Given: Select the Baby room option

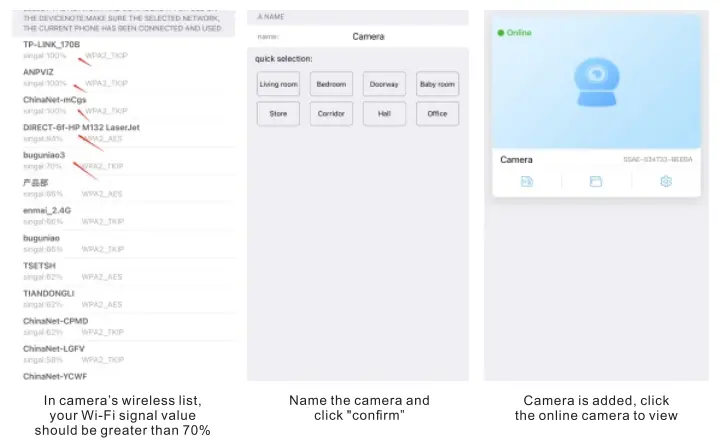Looking at the screenshot, I should 437,84.
